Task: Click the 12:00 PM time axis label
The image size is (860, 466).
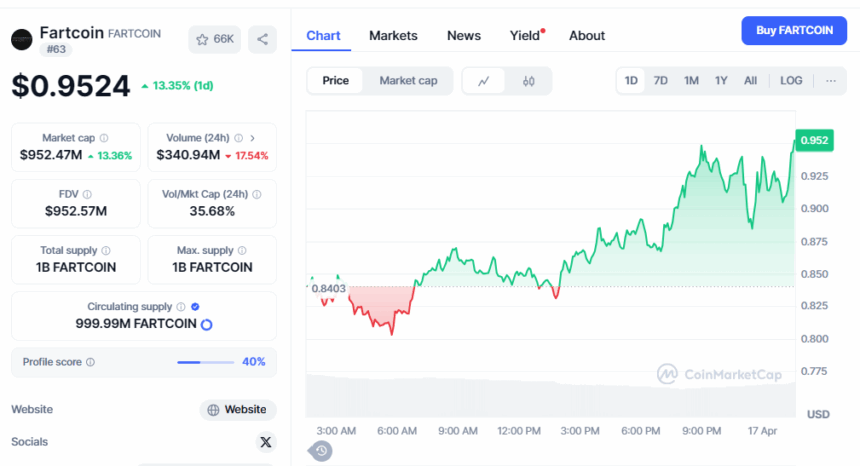Action: [519, 431]
